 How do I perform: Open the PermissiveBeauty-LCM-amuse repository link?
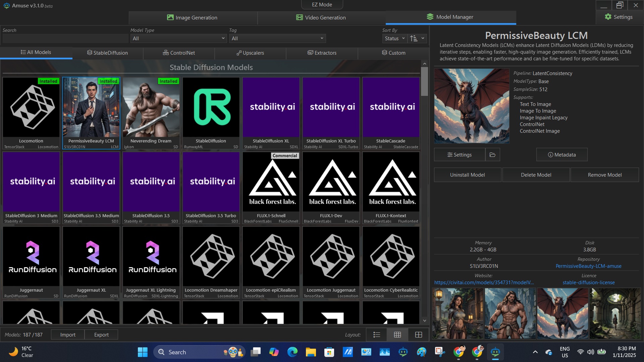tap(588, 266)
